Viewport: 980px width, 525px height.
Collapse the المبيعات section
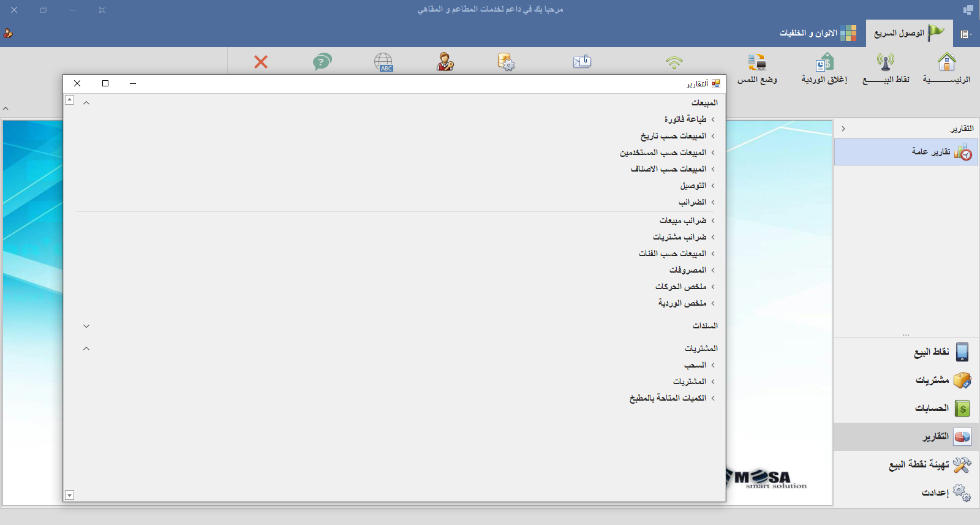[86, 103]
